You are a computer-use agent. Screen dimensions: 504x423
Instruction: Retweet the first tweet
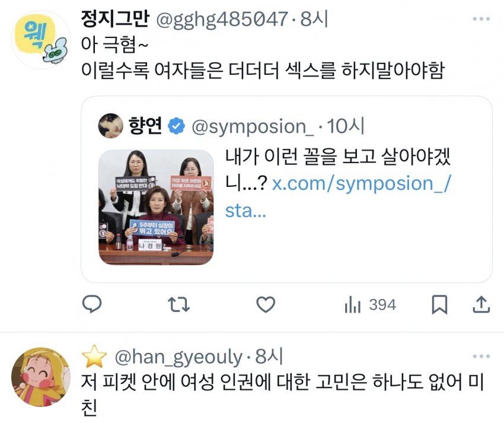(178, 304)
